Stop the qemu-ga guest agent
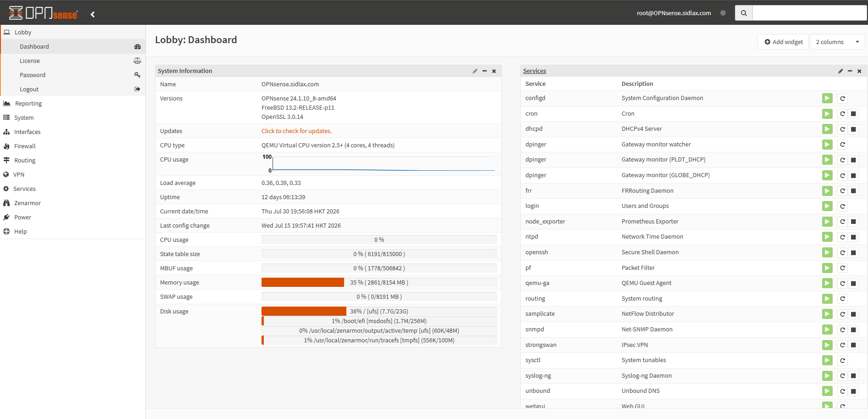This screenshot has height=419, width=868. point(853,283)
